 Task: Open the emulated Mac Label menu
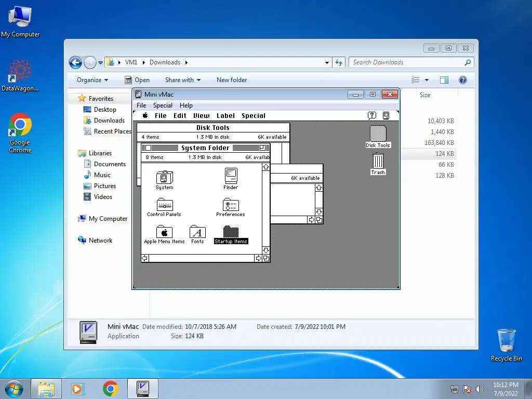click(225, 116)
